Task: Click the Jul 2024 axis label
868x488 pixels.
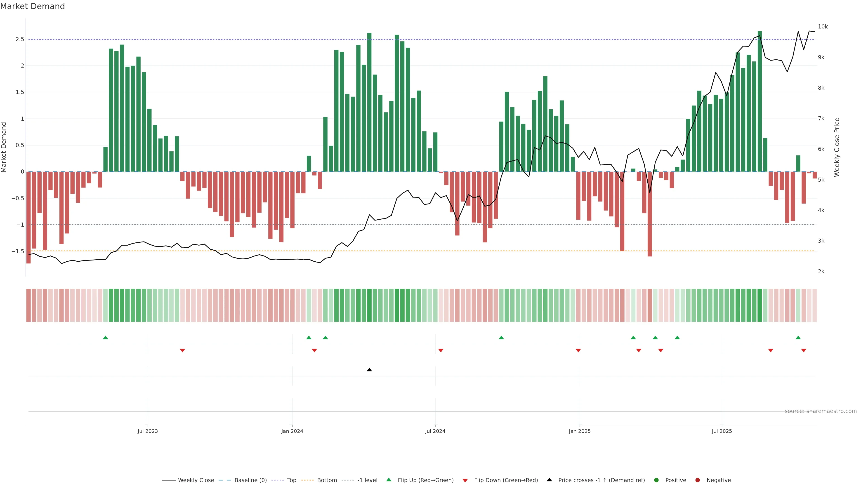Action: tap(435, 431)
